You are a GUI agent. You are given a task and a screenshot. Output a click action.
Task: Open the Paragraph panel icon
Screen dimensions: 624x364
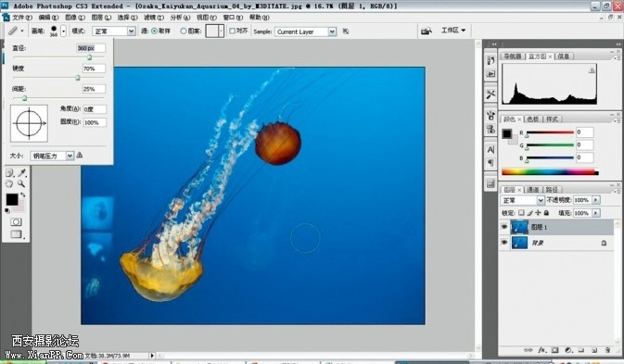coord(490,162)
